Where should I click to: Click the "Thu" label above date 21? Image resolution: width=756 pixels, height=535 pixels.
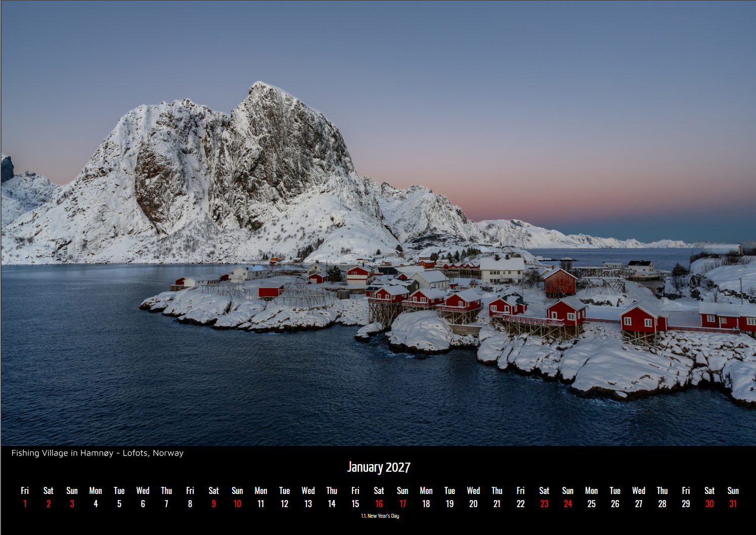[x=497, y=490]
